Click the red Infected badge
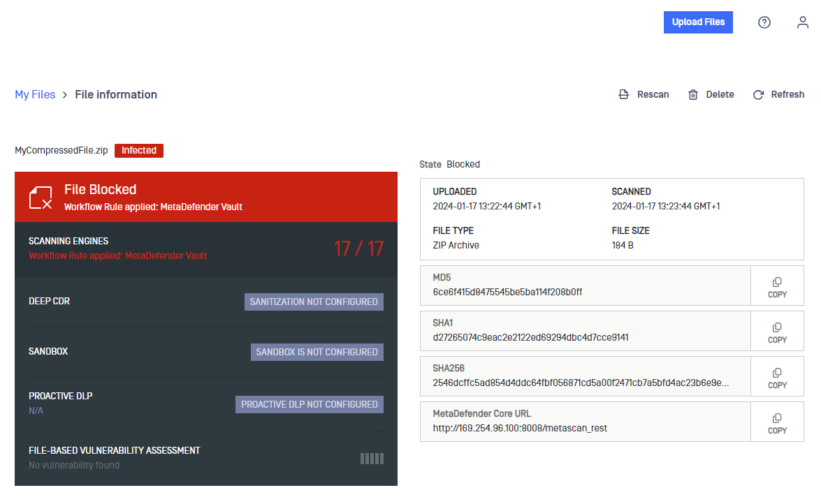821x504 pixels. pos(139,151)
